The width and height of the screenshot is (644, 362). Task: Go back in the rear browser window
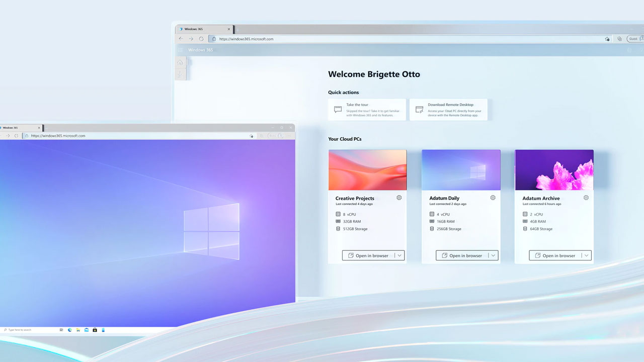point(181,39)
